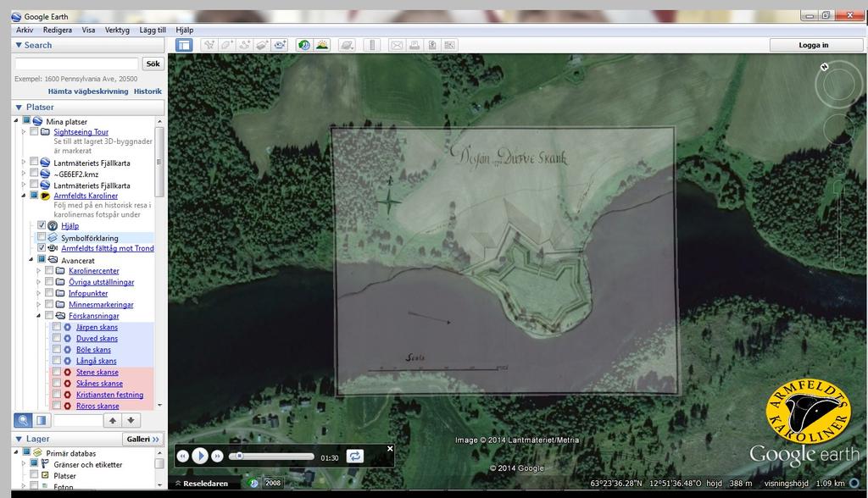
Task: Record a tour with camera icon
Action: tap(280, 45)
